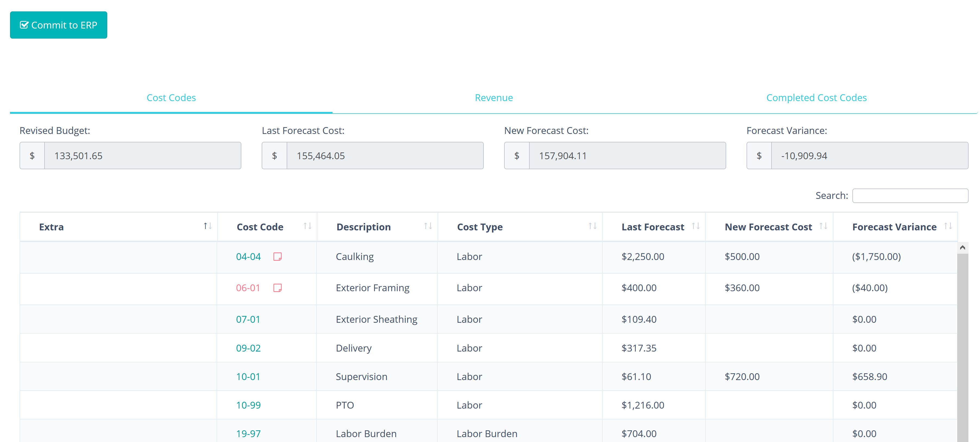This screenshot has width=980, height=442.
Task: Sort by Cost Code column arrows
Action: coord(307,227)
